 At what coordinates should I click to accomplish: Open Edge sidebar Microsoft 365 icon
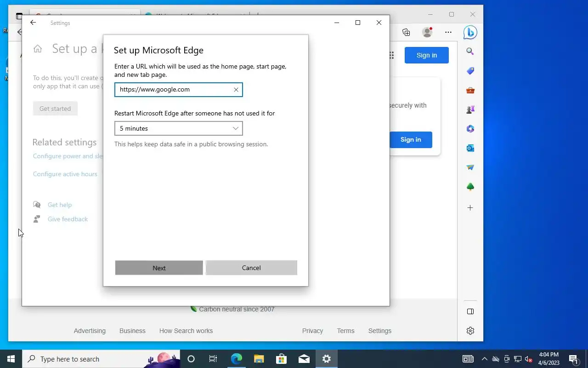coord(470,129)
